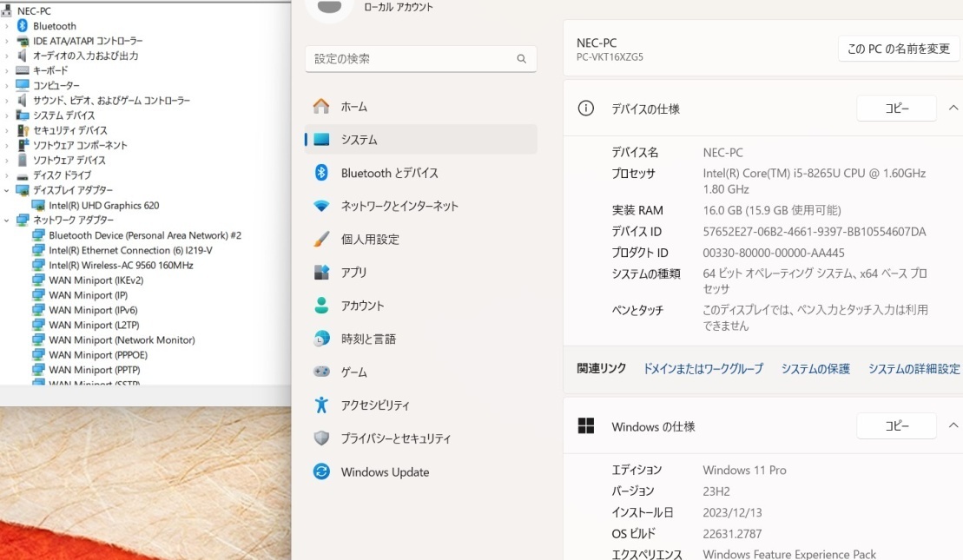963x560 pixels.
Task: Click the model name PC-VKT16XZG5
Action: tap(610, 57)
